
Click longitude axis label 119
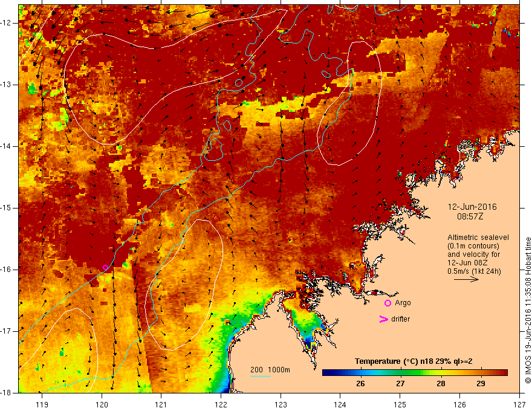tap(42, 404)
